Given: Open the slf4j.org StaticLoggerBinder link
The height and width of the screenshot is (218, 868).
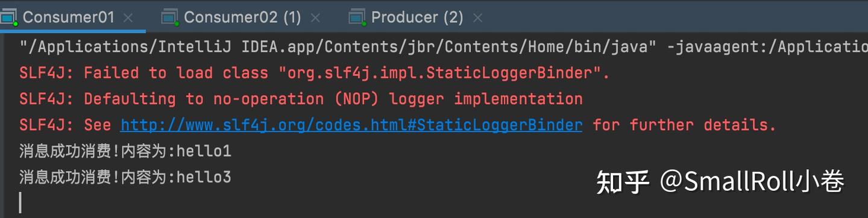Looking at the screenshot, I should coord(351,125).
